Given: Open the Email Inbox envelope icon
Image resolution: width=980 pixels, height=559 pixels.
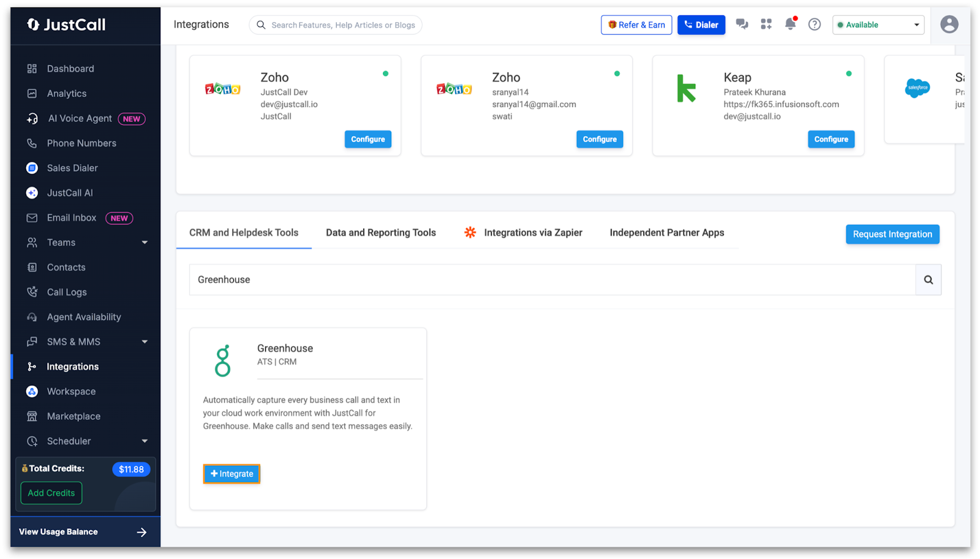Looking at the screenshot, I should [x=32, y=218].
